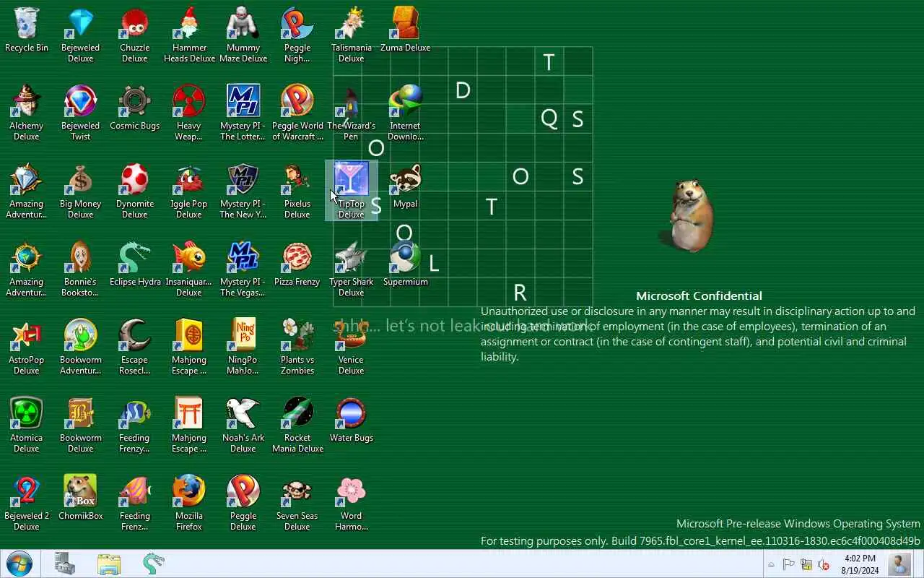Select the AstroPop Deluxe icon
This screenshot has width=924, height=578.
(27, 347)
